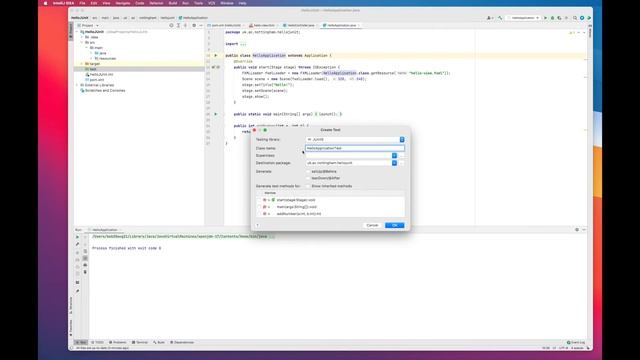
Task: Expand the target folder
Action: tap(82, 64)
